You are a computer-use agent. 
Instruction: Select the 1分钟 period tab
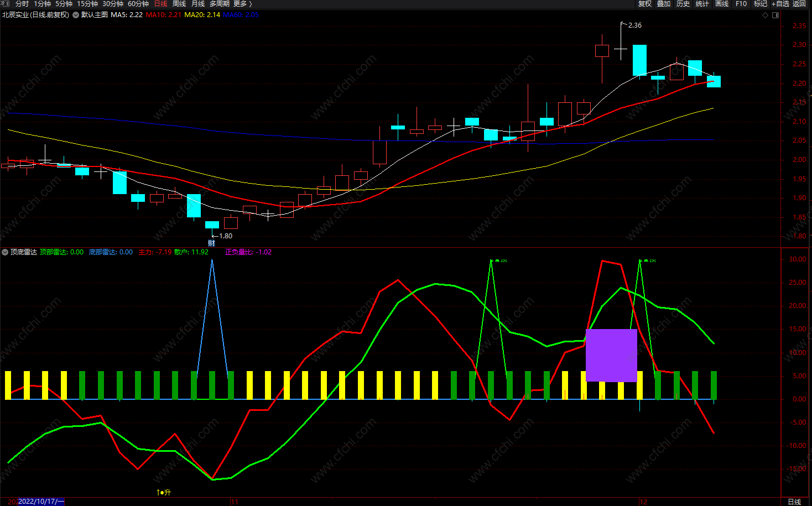point(42,4)
